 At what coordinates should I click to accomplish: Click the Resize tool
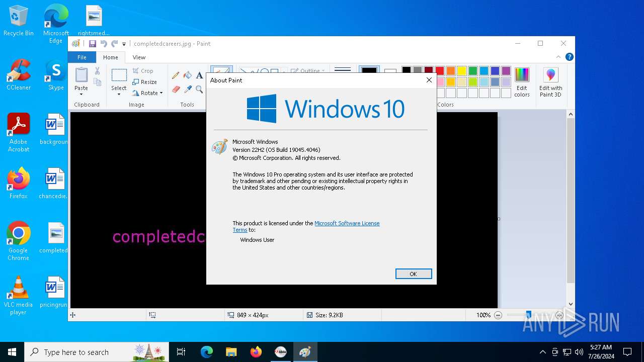145,82
